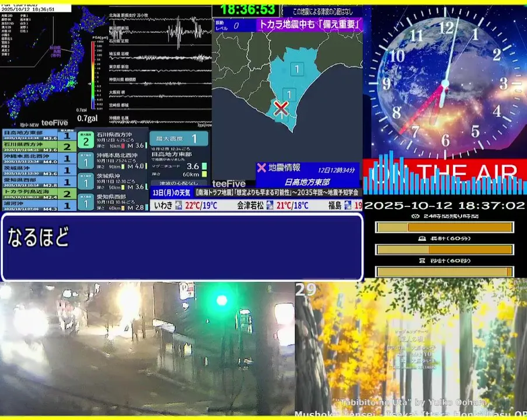Select the 愛知県西部 M2.8 list row
The width and height of the screenshot is (527, 420).
(39, 182)
